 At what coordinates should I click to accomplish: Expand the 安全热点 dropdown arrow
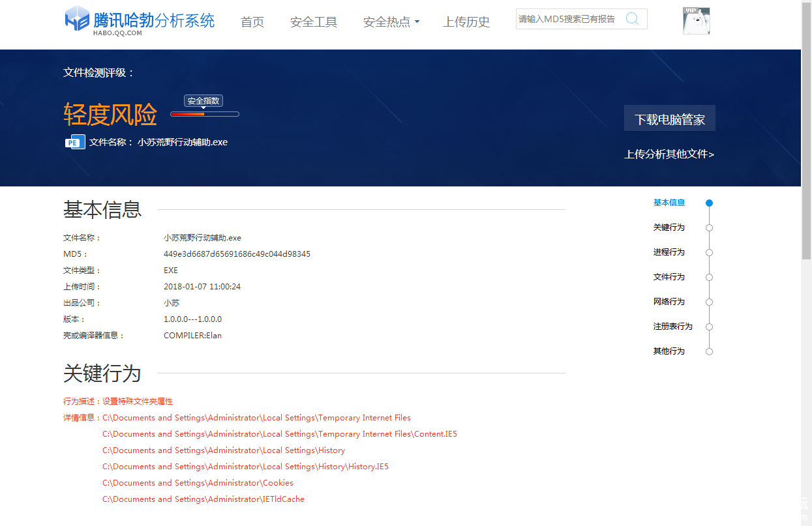click(x=417, y=22)
